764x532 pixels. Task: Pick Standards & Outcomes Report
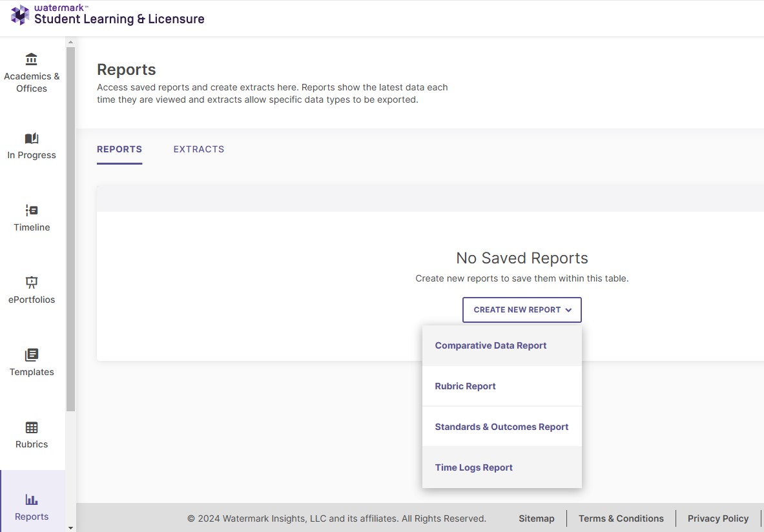point(501,427)
